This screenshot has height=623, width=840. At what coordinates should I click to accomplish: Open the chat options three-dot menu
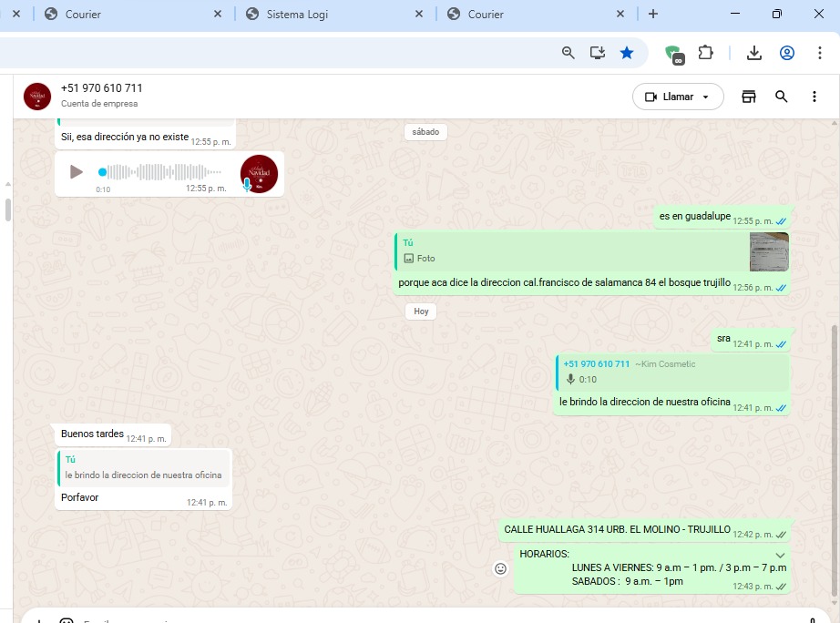pos(814,97)
